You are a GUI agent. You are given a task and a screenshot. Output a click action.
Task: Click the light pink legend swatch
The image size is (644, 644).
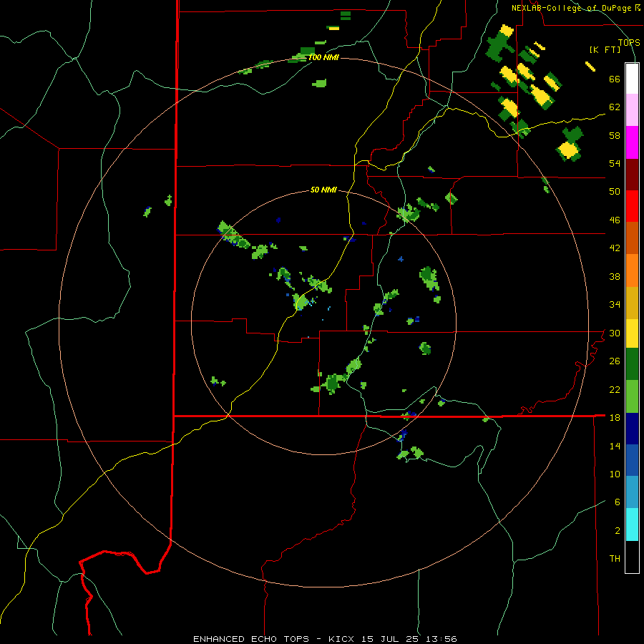[x=632, y=110]
